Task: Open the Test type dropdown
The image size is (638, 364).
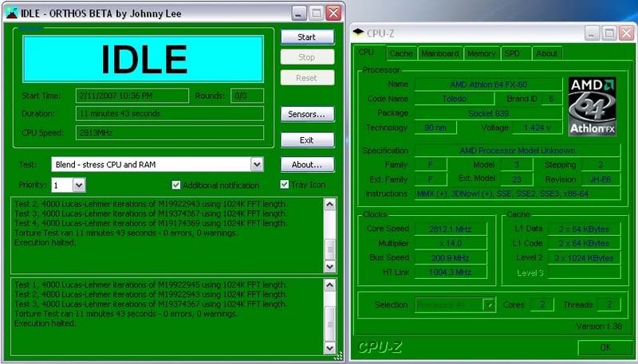Action: click(x=257, y=165)
